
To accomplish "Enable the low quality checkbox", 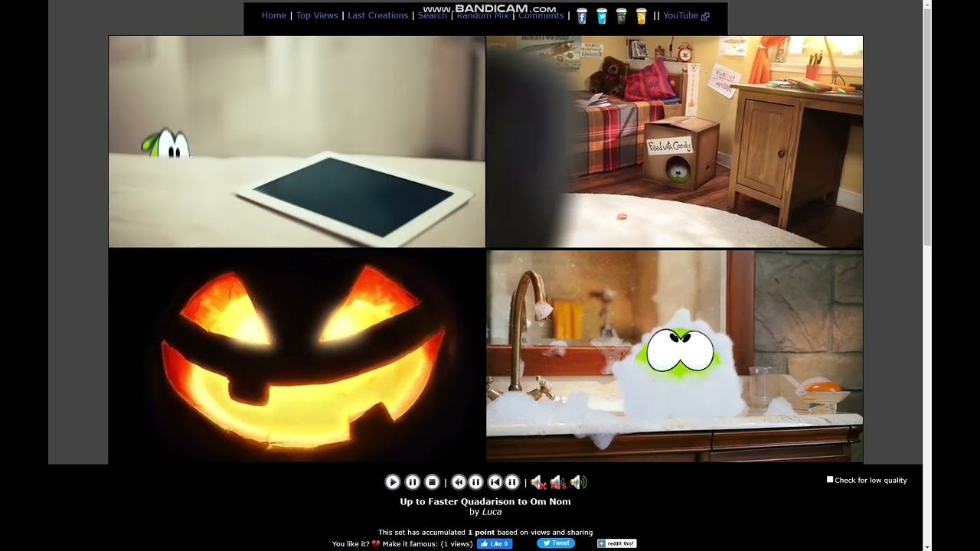I will (830, 479).
